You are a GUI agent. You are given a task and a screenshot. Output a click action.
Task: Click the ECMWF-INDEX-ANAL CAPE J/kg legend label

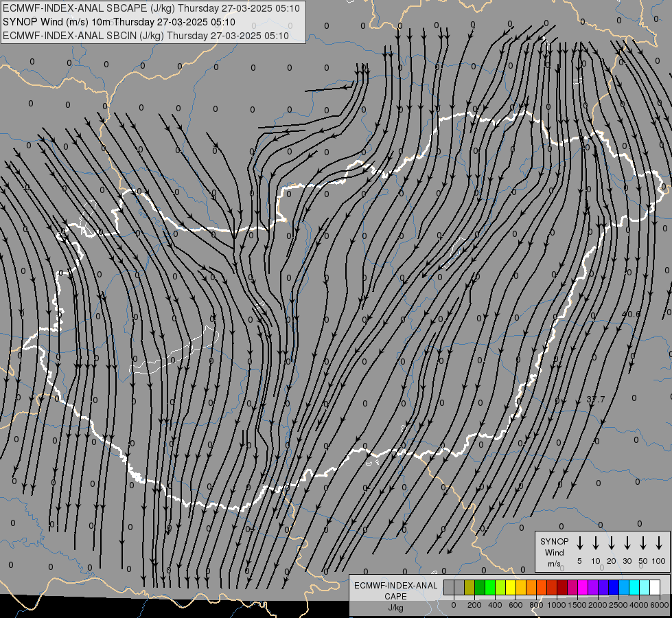coord(395,596)
